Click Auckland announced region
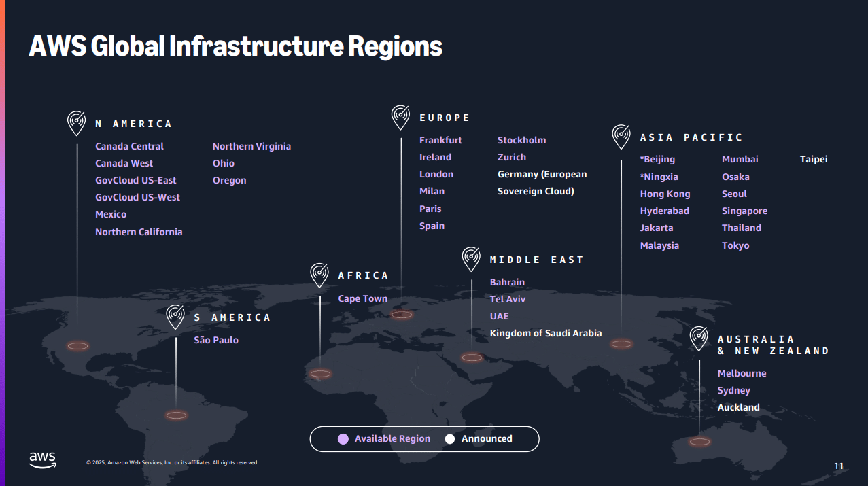868x486 pixels. click(x=738, y=407)
